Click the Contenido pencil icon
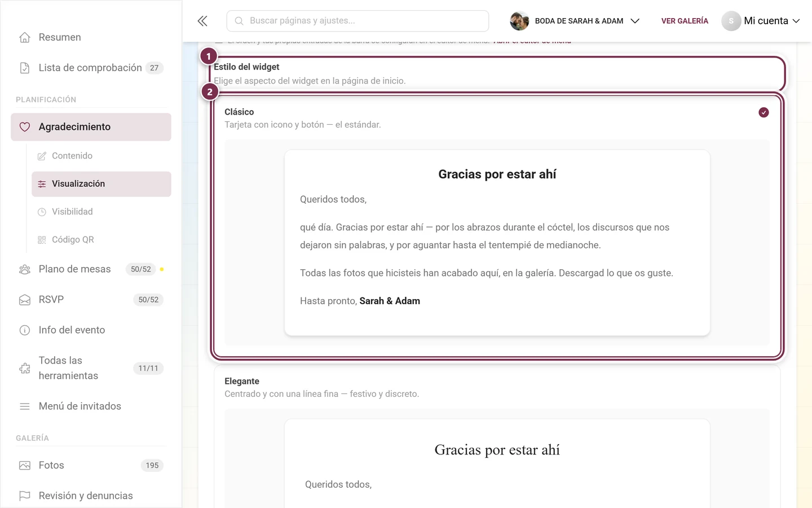812x508 pixels. click(42, 156)
